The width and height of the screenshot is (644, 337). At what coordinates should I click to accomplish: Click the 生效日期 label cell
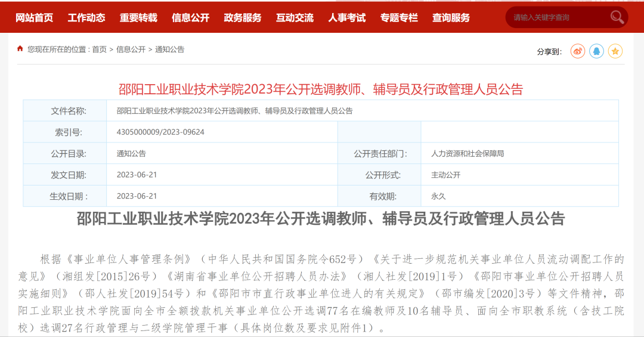[65, 196]
